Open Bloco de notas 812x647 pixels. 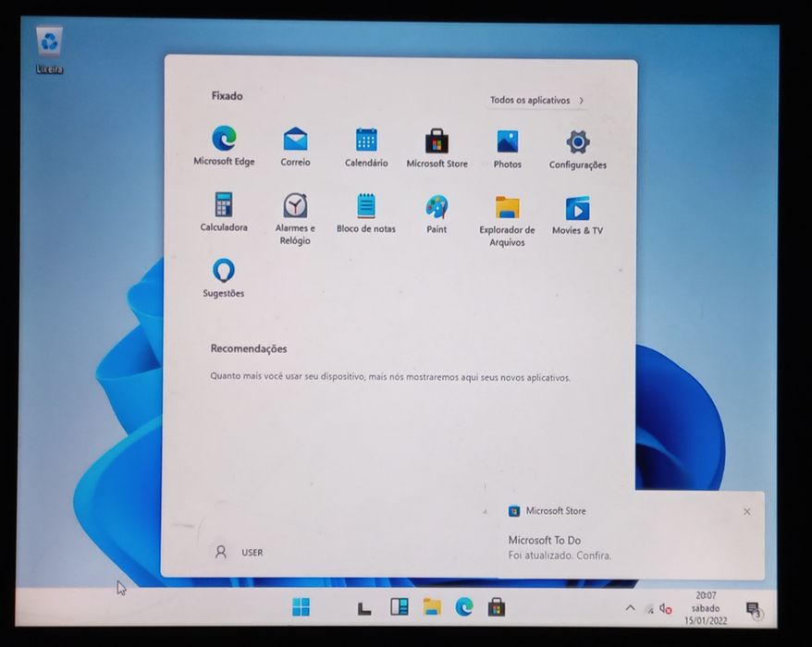click(366, 213)
